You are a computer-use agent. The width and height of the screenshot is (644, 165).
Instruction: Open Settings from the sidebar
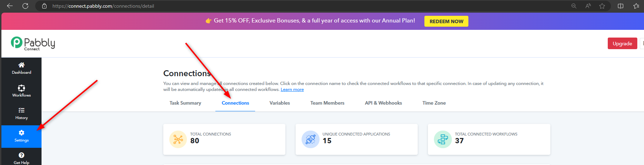[21, 136]
